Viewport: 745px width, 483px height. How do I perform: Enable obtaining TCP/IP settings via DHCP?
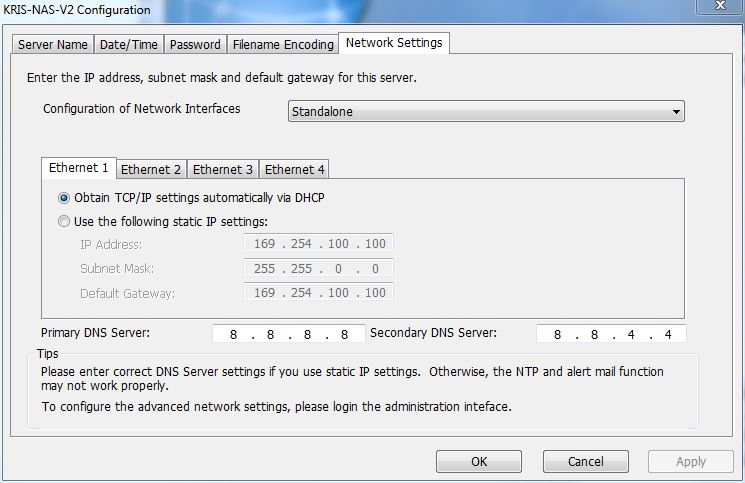65,198
